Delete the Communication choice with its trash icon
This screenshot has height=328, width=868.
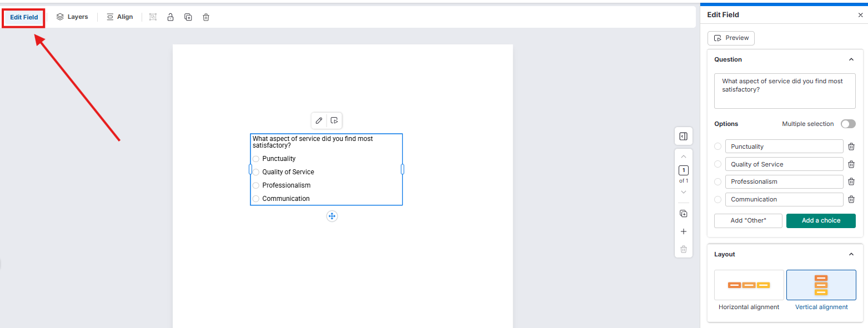coord(851,199)
